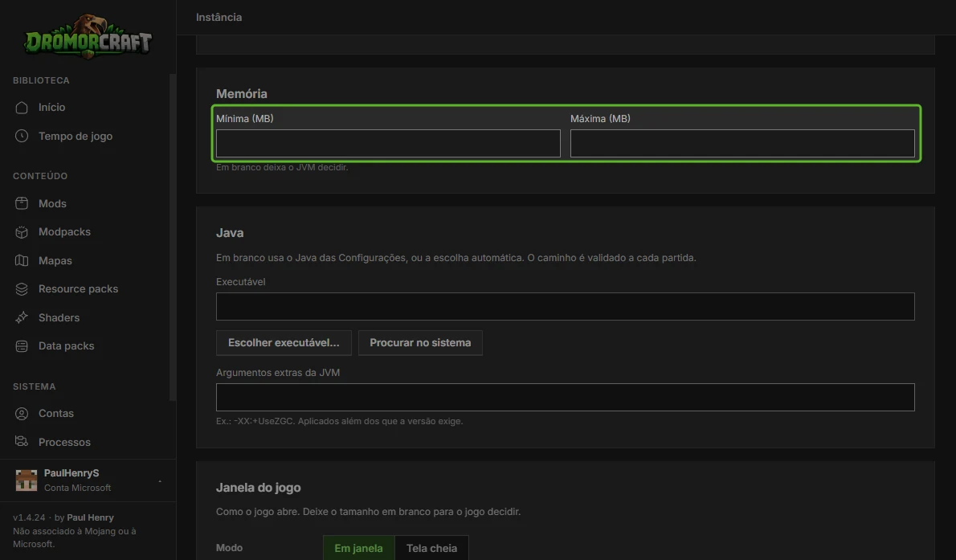Click the 'Ex.: -XX:+UseZGC' hint text
956x560 pixels.
click(x=339, y=421)
